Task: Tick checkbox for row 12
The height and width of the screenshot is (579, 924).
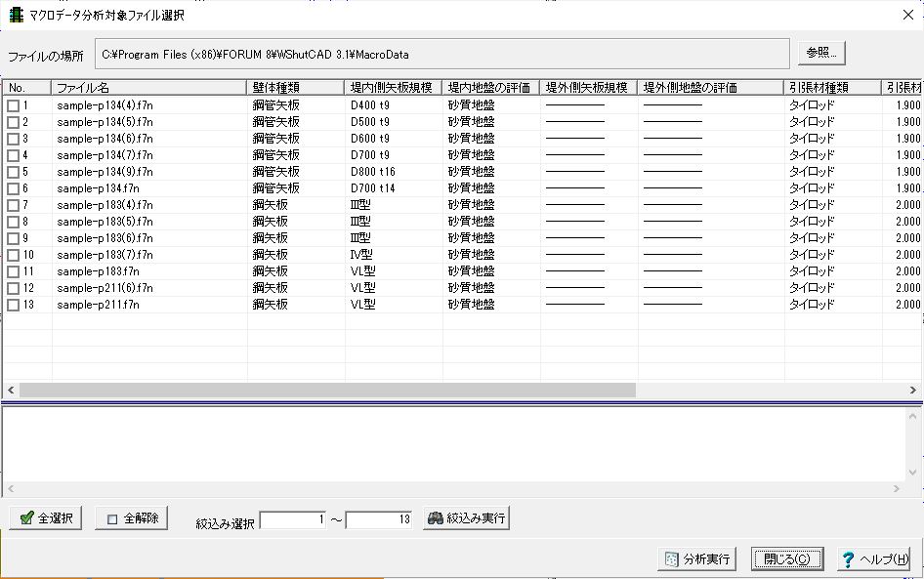Action: pyautogui.click(x=13, y=288)
